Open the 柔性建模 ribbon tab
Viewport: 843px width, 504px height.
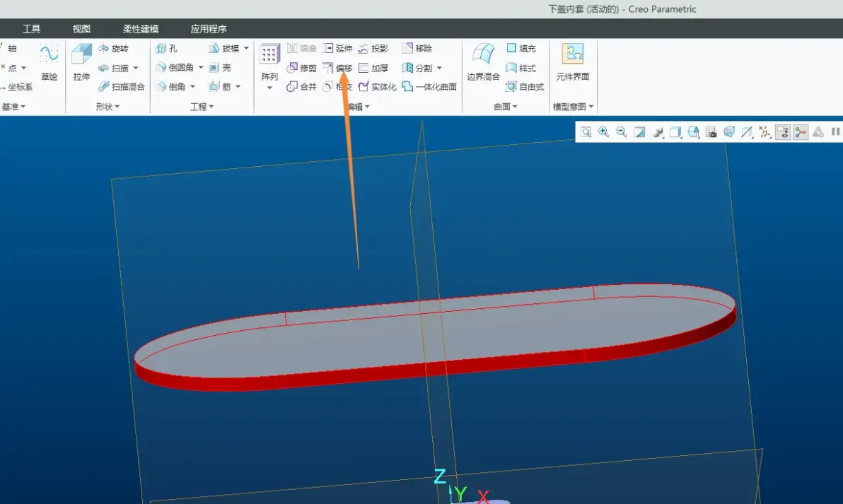coord(140,29)
